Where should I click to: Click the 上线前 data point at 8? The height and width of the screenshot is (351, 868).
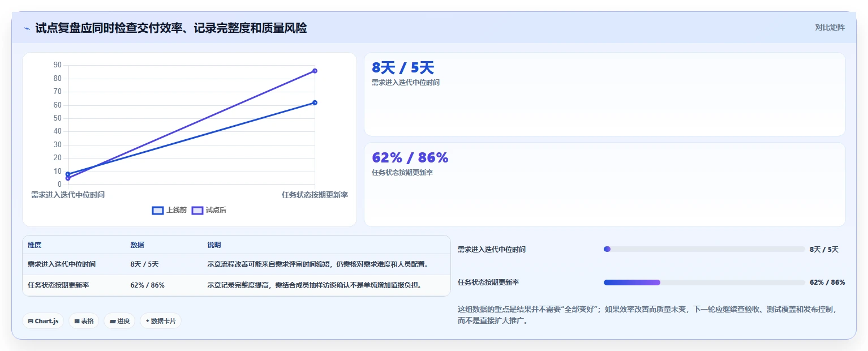(68, 174)
